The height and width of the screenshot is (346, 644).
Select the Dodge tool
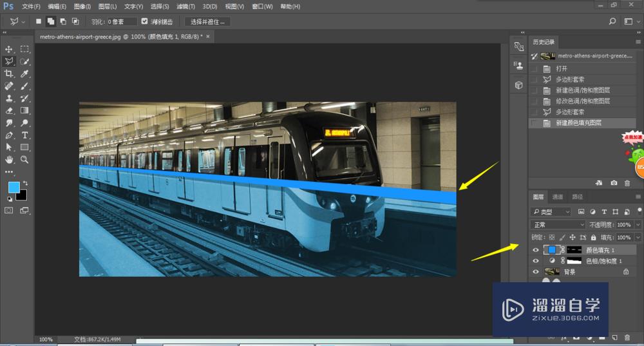[x=24, y=123]
